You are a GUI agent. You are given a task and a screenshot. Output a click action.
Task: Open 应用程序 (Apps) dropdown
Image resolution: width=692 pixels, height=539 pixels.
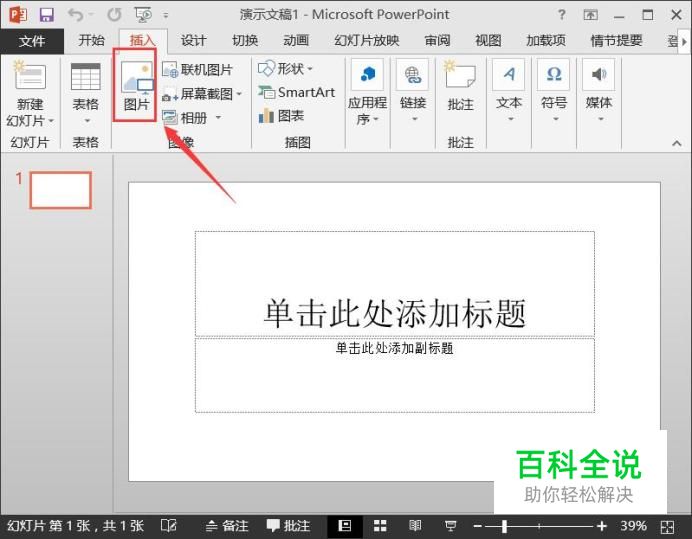(x=367, y=93)
